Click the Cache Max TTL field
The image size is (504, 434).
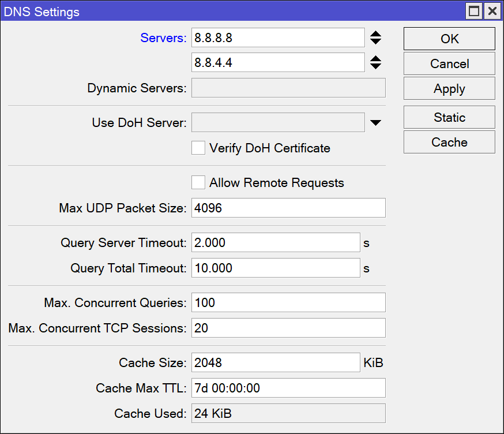tap(288, 388)
